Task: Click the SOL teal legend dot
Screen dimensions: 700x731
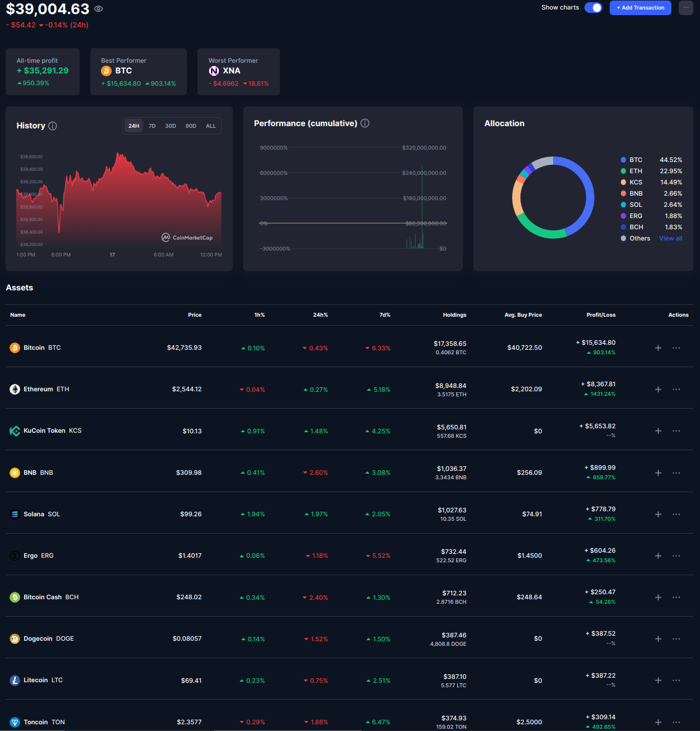Action: (x=623, y=205)
